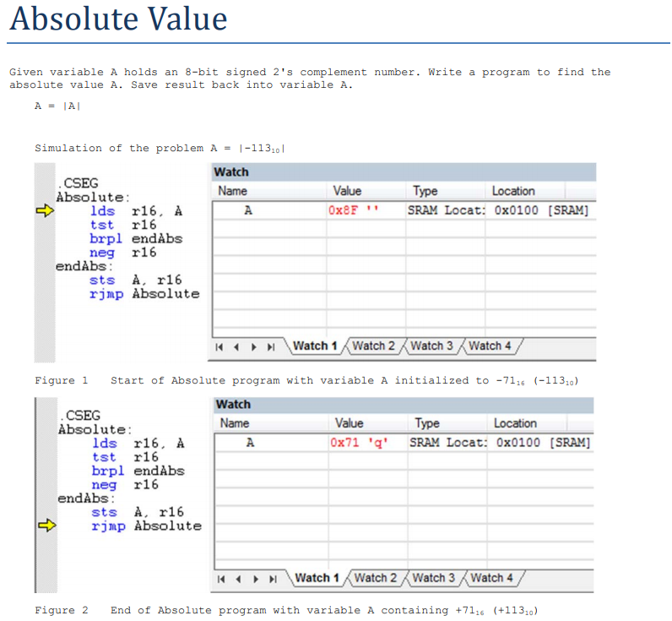The image size is (672, 621).
Task: Click first-tab arrow in upper Watch panel
Action: pos(219,347)
